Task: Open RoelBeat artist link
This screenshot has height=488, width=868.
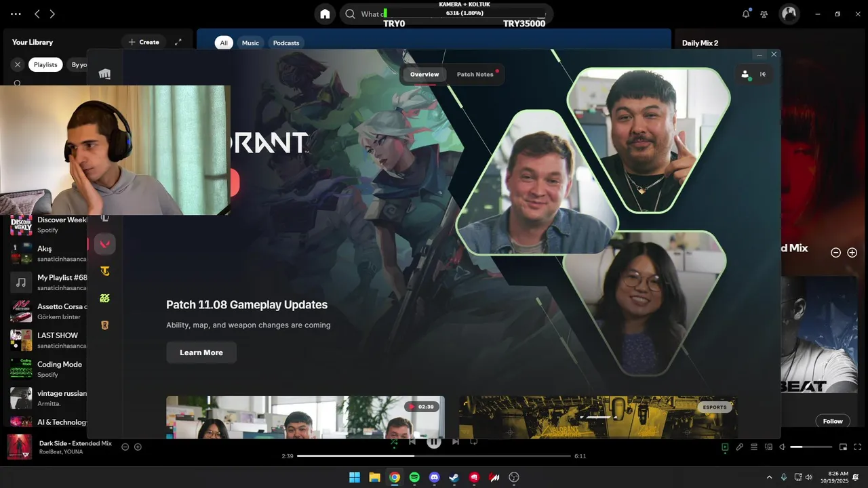Action: pos(50,452)
